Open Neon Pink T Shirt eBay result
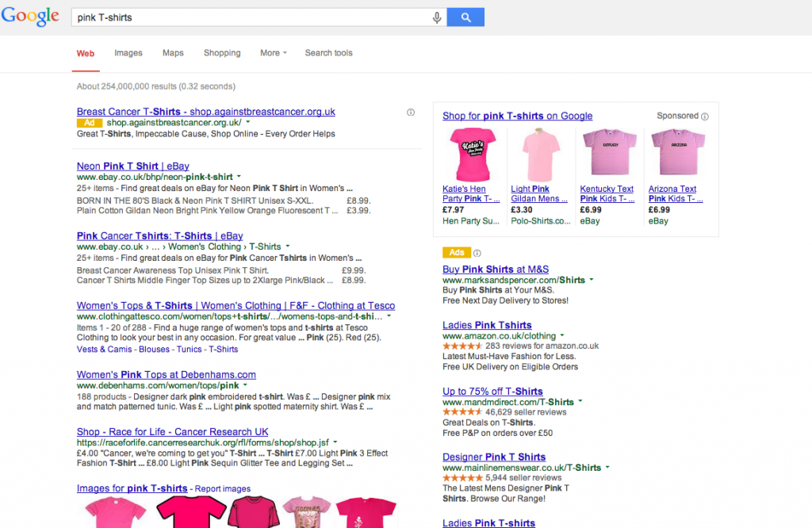The width and height of the screenshot is (812, 528). pos(133,166)
